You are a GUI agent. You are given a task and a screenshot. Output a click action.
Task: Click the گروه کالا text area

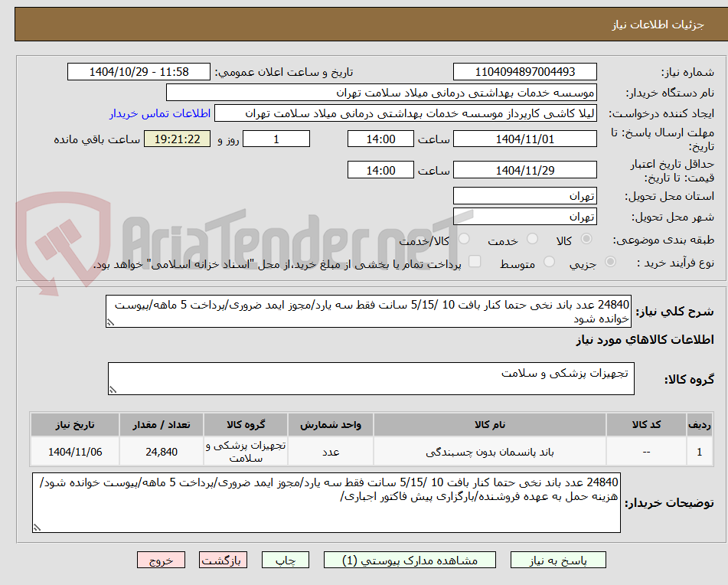[371, 379]
